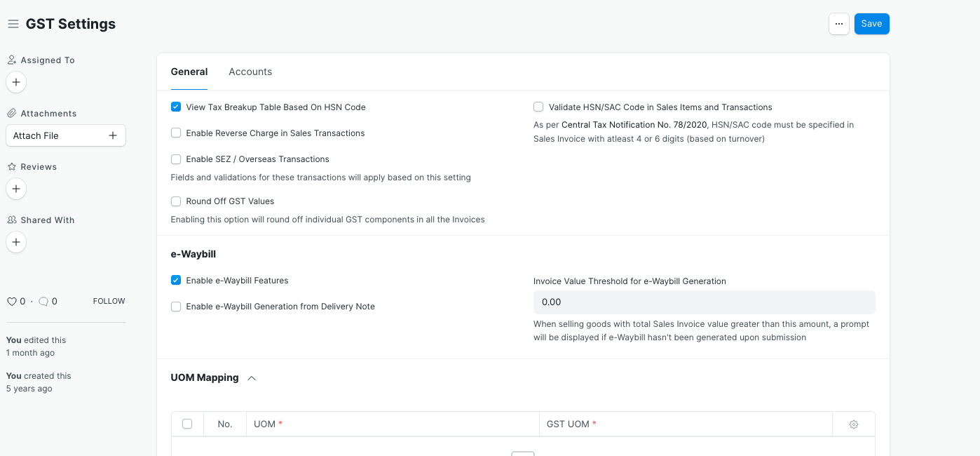Viewport: 980px width, 456px height.
Task: Open UOM Mapping table settings gear
Action: (x=854, y=424)
